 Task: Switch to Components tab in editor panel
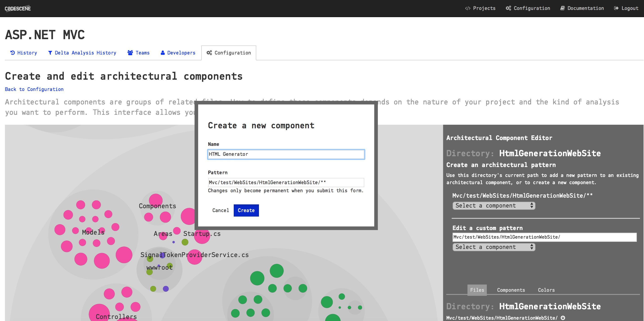tap(511, 290)
